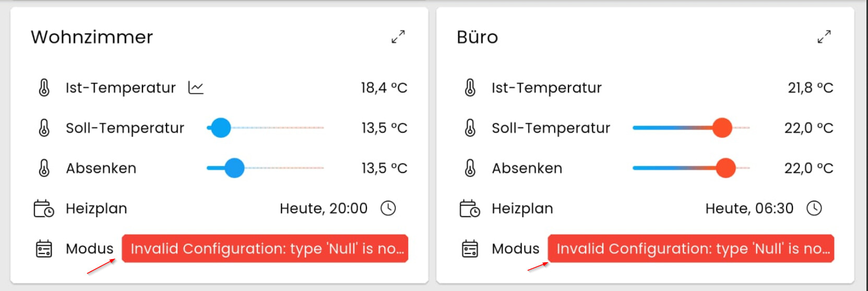Image resolution: width=868 pixels, height=291 pixels.
Task: Click the Wohnzimmer Modus calendar icon
Action: (x=44, y=249)
